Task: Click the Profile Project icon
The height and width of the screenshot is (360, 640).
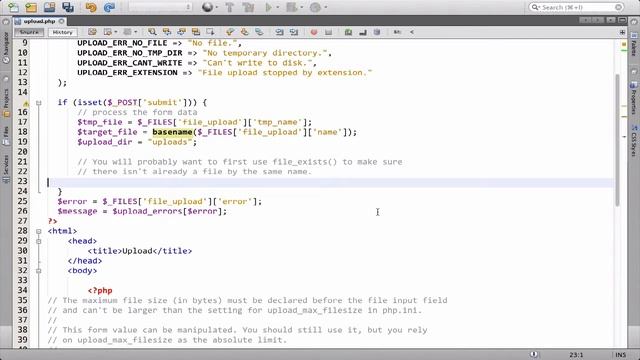Action: pos(315,7)
